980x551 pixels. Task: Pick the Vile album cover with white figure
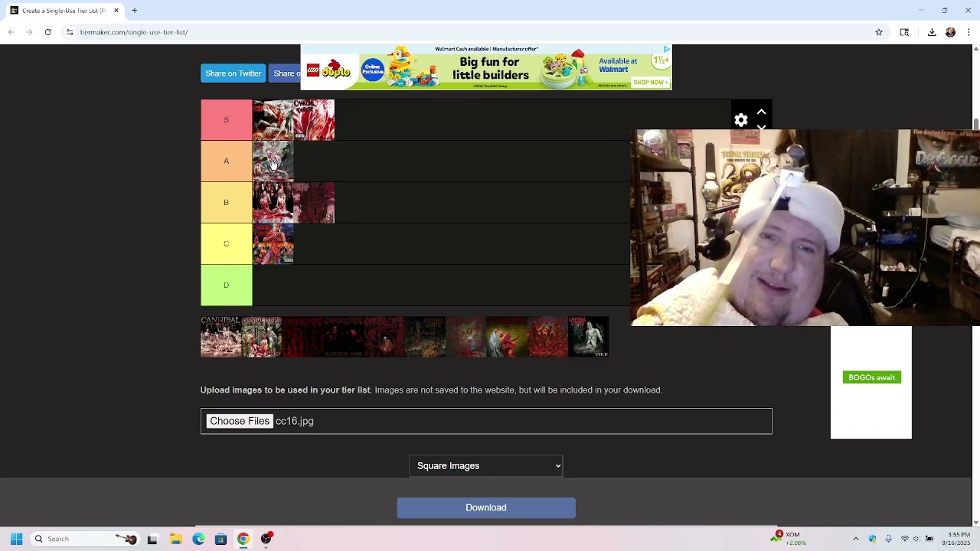(x=588, y=337)
